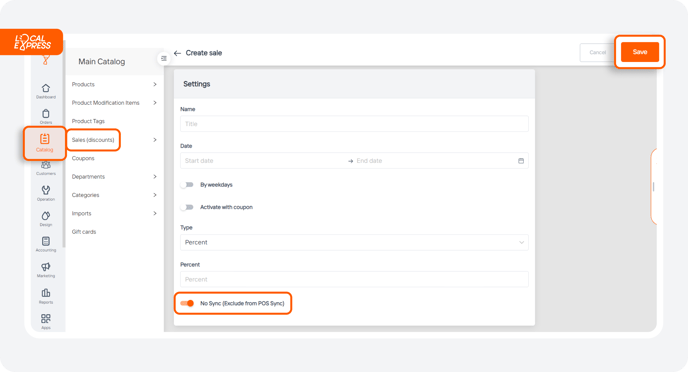
Task: Open the Marketing megaphone icon
Action: coord(46,267)
